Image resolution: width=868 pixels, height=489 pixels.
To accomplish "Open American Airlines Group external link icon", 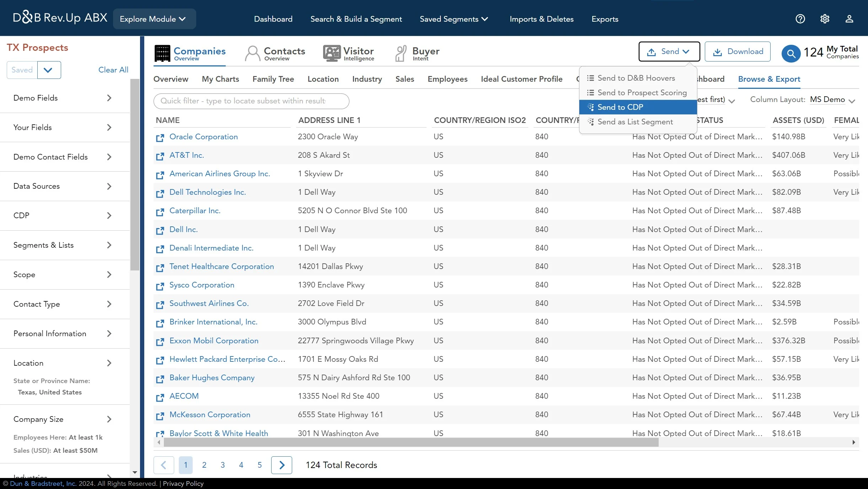I will click(160, 174).
